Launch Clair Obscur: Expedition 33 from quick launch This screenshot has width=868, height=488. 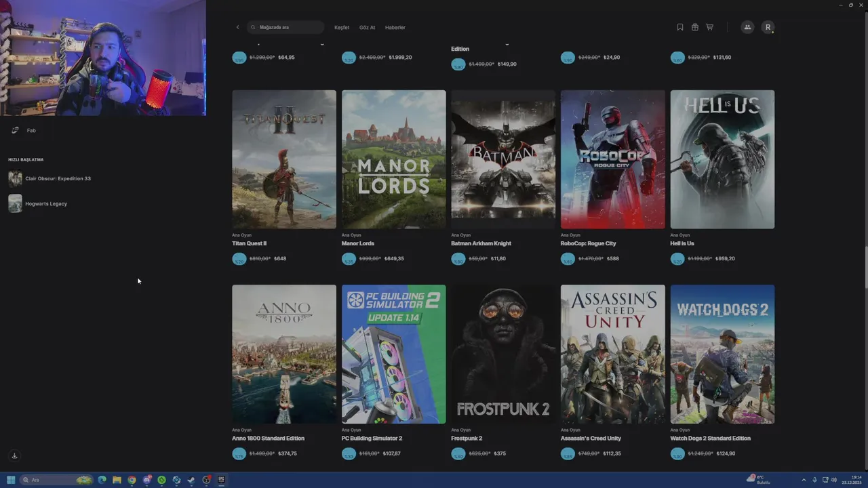(58, 178)
